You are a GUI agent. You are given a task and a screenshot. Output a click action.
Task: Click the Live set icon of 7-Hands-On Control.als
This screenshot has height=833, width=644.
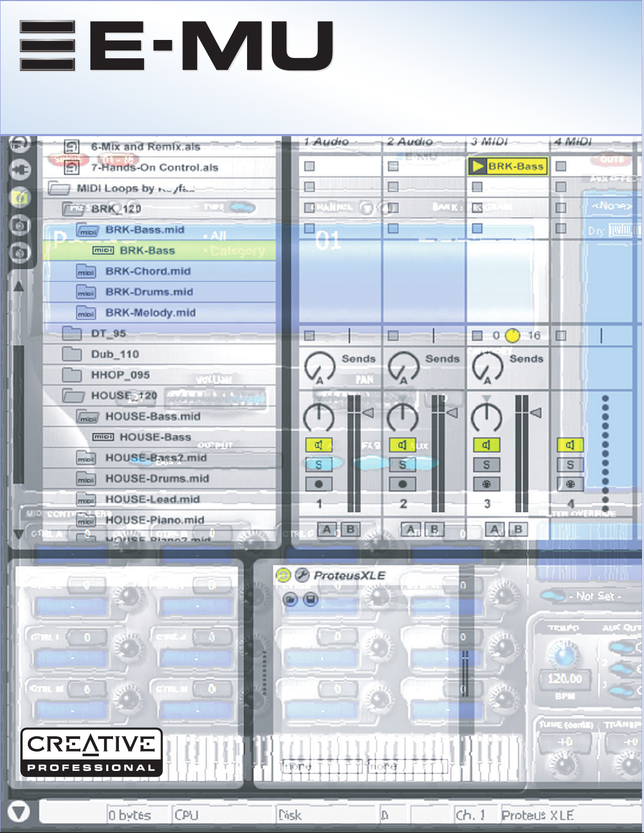[x=71, y=168]
